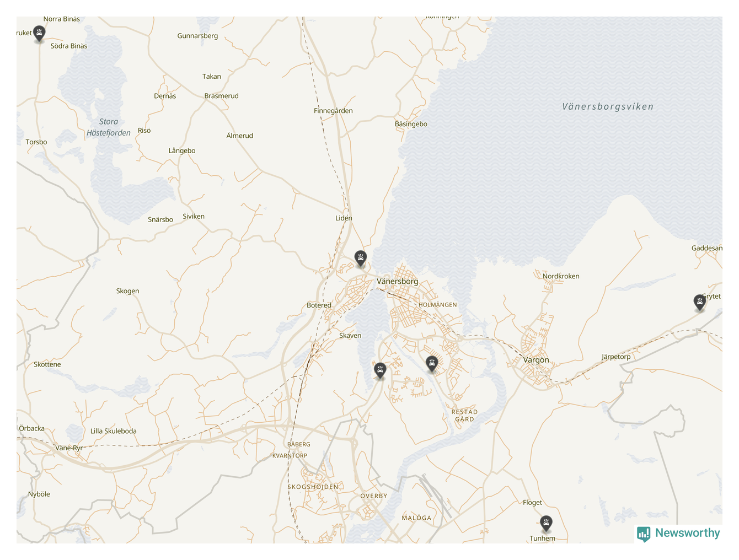Click the Tunhem place label
739x560 pixels.
click(x=543, y=539)
